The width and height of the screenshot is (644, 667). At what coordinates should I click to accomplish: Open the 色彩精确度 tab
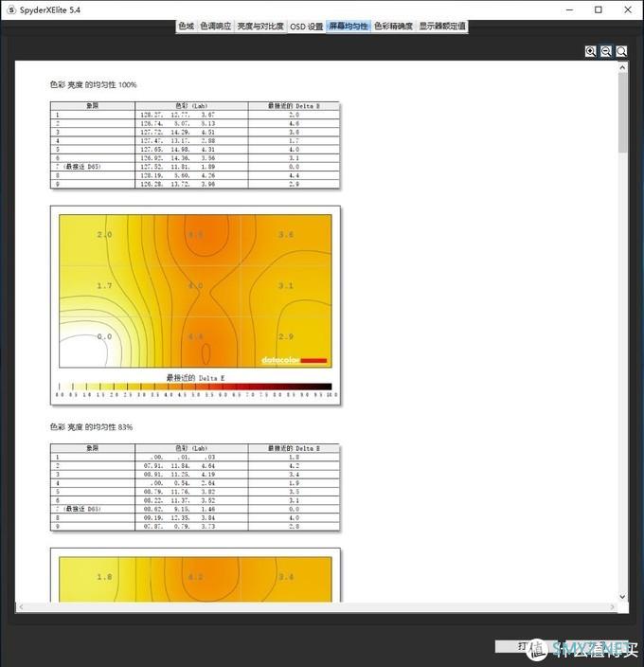pos(393,27)
